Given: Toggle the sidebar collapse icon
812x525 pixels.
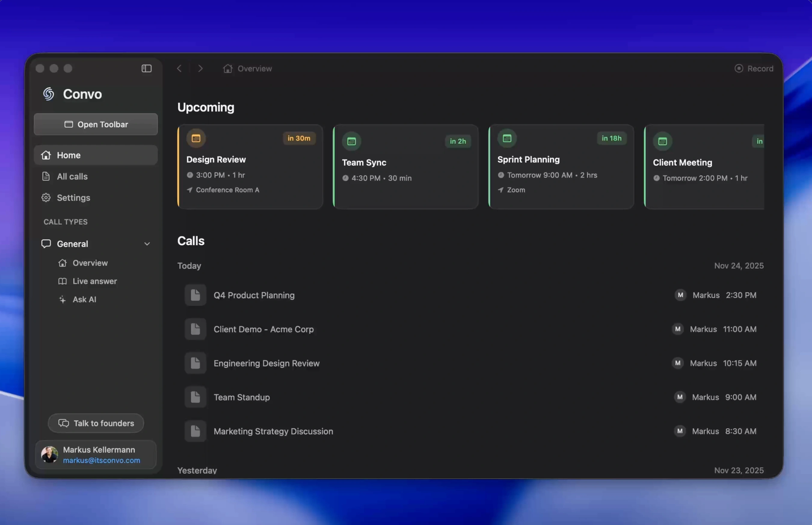Looking at the screenshot, I should (x=146, y=68).
